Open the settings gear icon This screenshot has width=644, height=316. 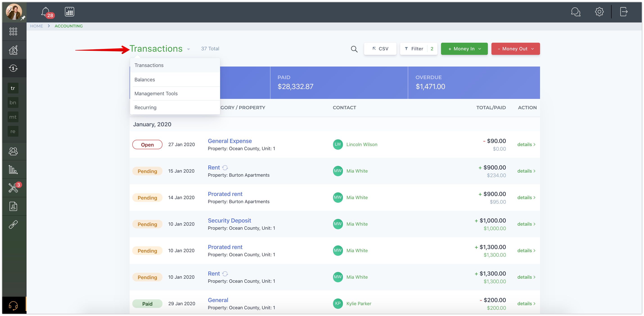599,12
